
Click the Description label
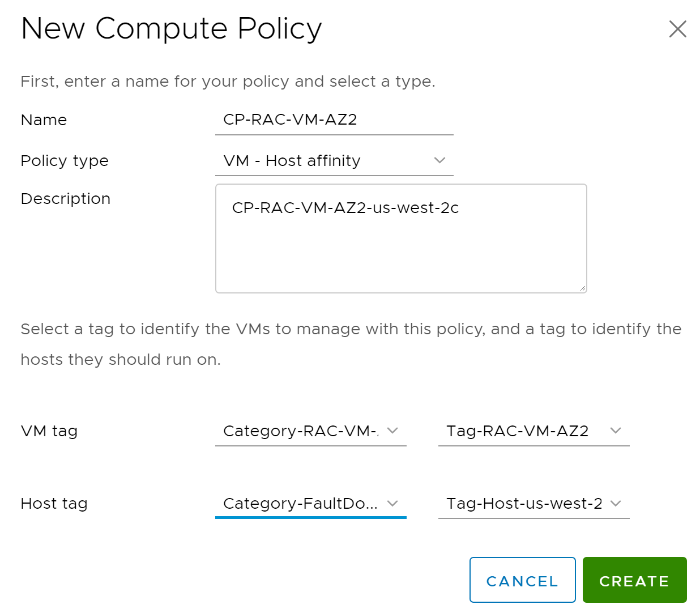[66, 199]
